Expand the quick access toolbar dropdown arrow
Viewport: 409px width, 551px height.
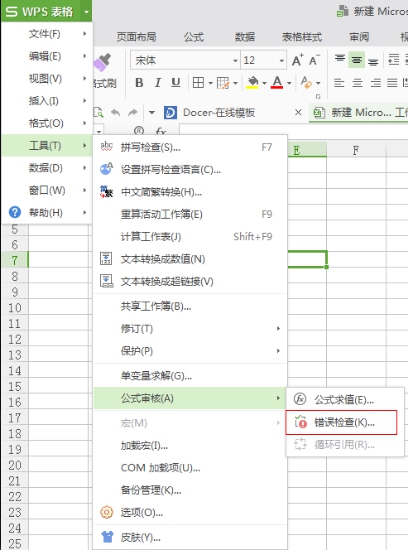[x=152, y=113]
